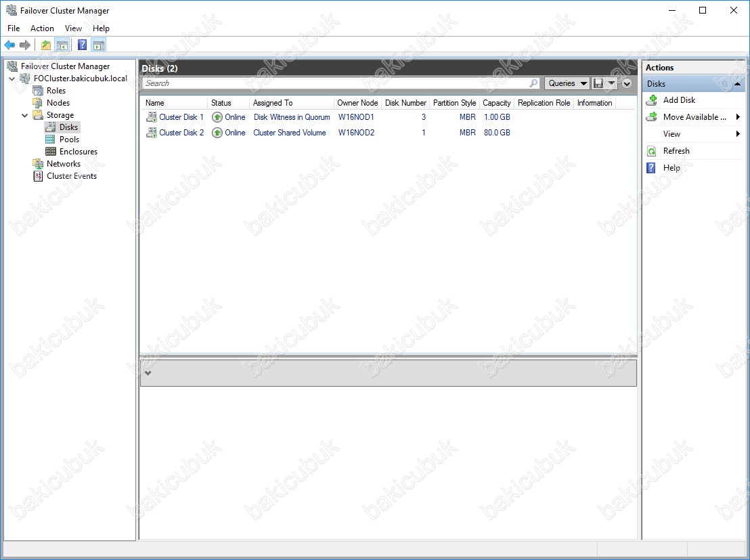Image resolution: width=750 pixels, height=560 pixels.
Task: Click Refresh in the Actions pane
Action: coord(676,151)
